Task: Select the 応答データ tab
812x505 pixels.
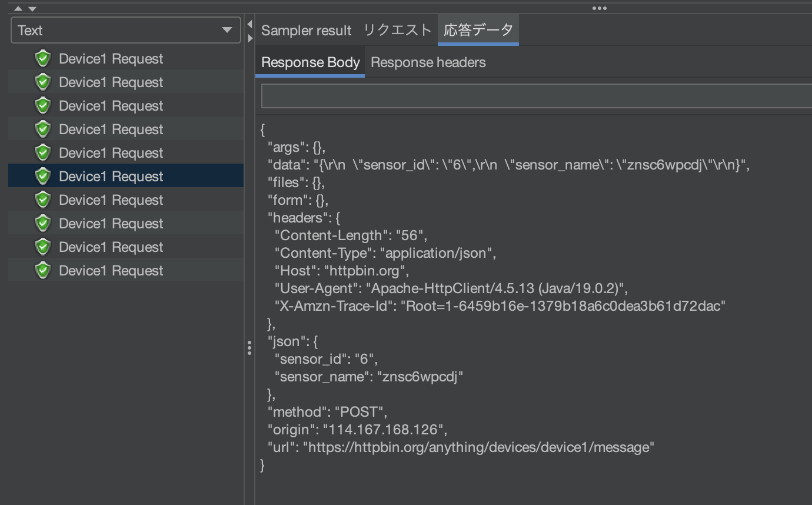Action: [478, 30]
